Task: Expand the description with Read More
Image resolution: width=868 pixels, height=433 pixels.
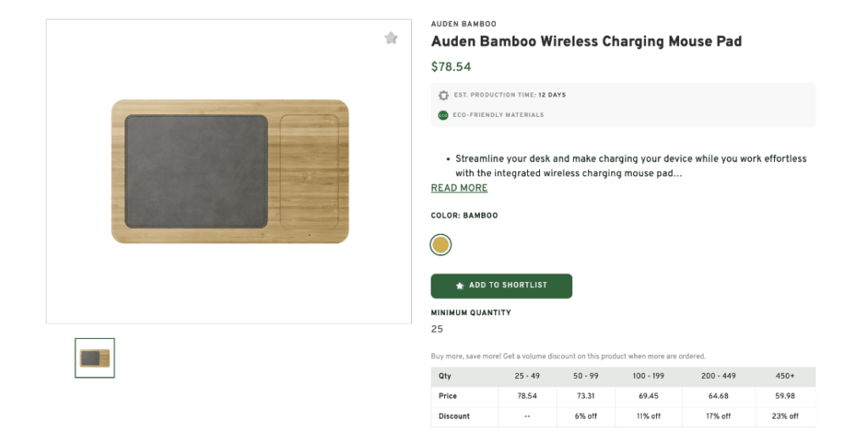Action: point(459,188)
